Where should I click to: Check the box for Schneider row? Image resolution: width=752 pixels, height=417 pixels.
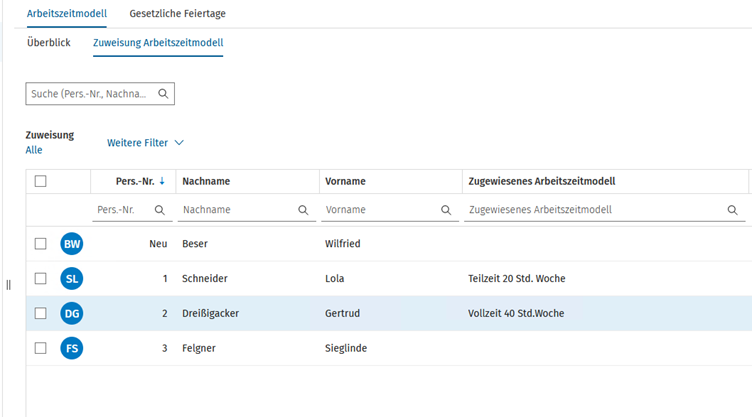pyautogui.click(x=40, y=279)
